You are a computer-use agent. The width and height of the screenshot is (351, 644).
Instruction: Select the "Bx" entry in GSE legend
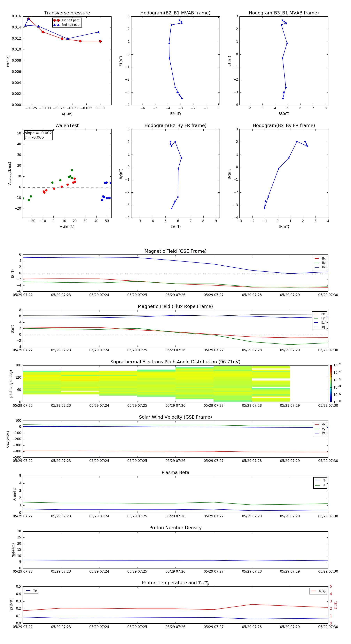(x=320, y=259)
